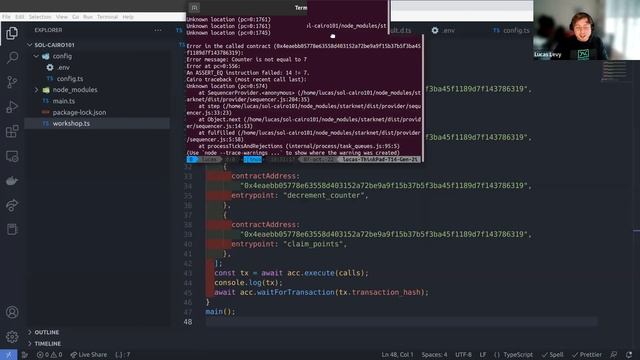
Task: Click the errors and warnings count
Action: point(49,355)
